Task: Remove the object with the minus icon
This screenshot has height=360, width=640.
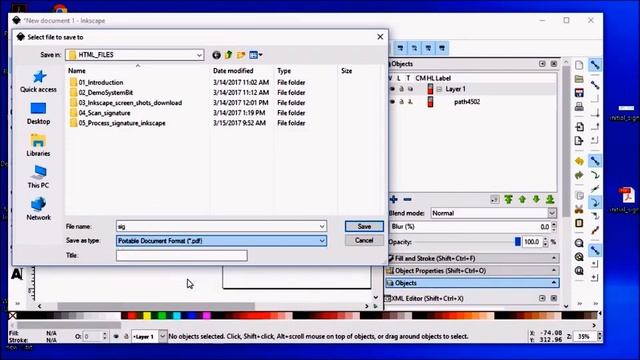Action: [407, 199]
